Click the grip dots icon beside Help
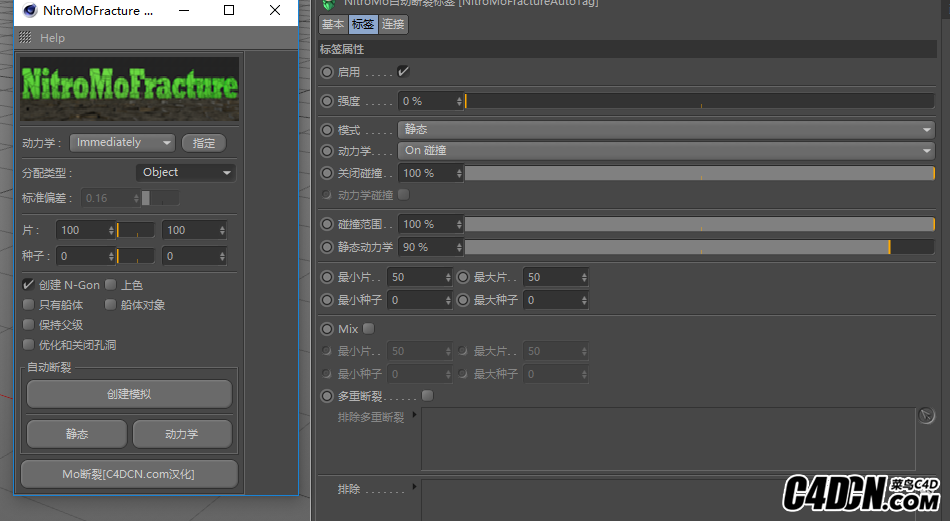This screenshot has width=950, height=521. [x=25, y=38]
